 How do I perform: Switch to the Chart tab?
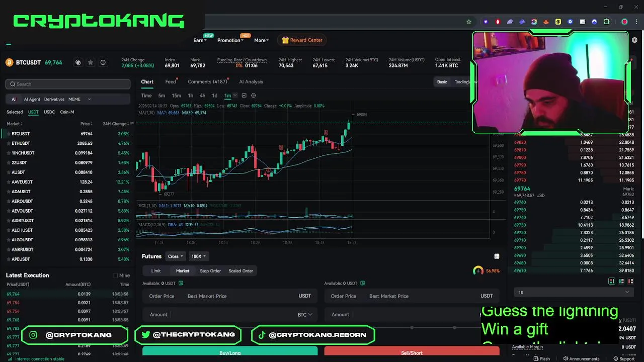pos(147,82)
